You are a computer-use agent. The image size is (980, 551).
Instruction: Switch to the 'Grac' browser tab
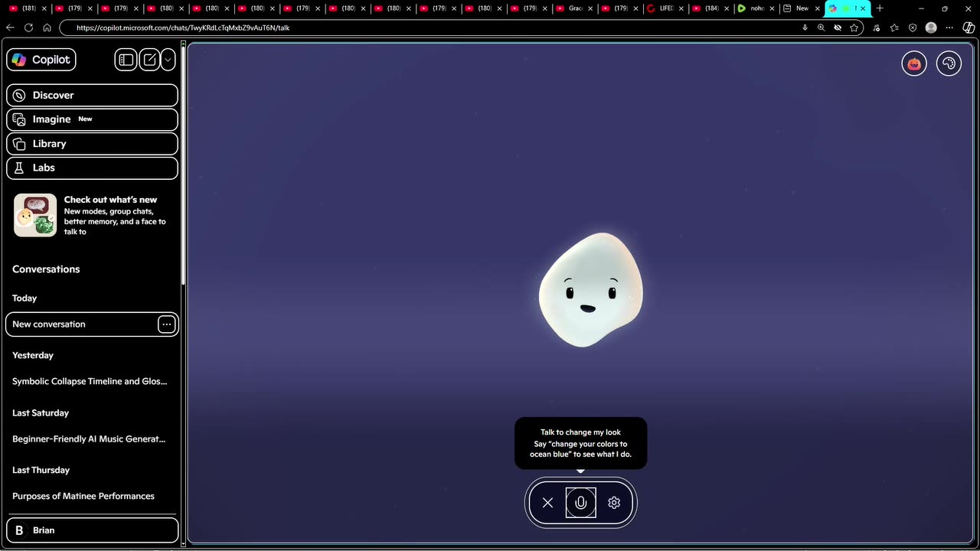[x=573, y=8]
